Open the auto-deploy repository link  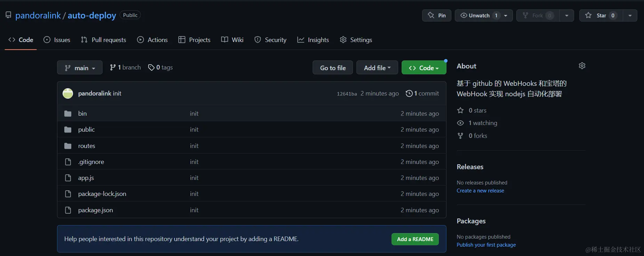tap(92, 15)
